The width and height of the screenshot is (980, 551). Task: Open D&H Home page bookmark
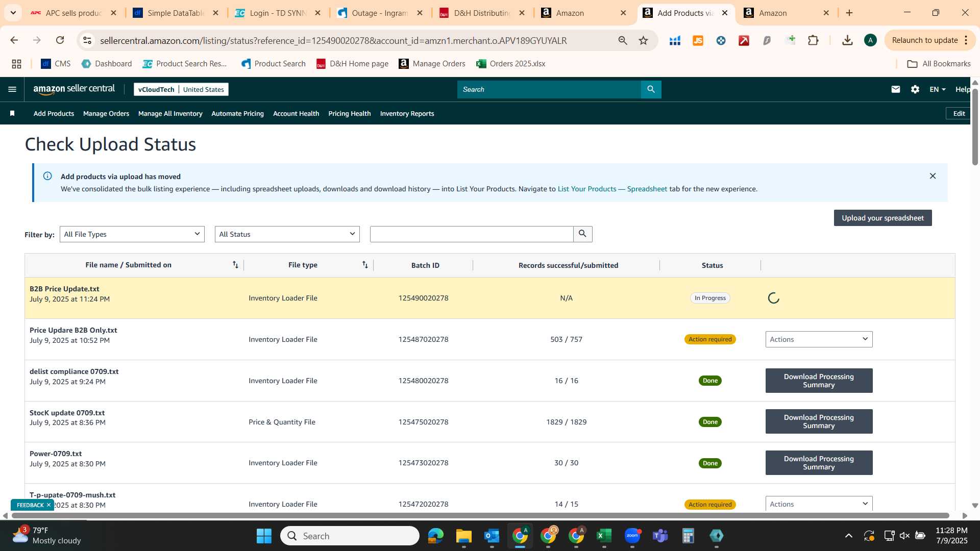pyautogui.click(x=352, y=64)
